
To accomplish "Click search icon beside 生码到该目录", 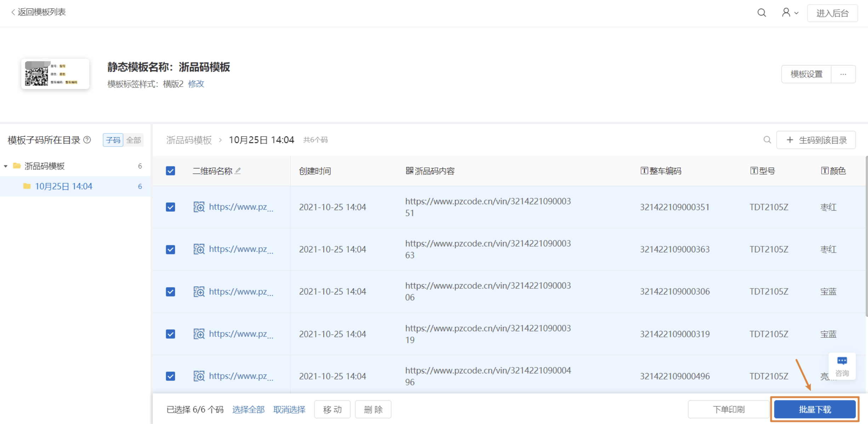I will pos(767,140).
